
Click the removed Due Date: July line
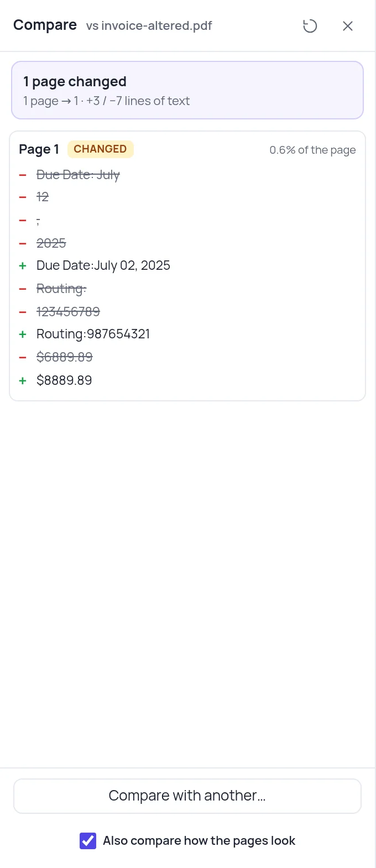[78, 175]
